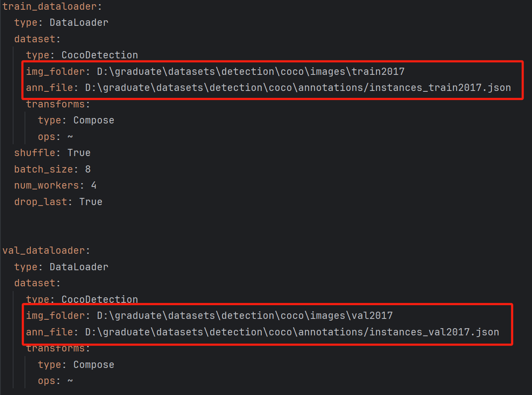
Task: Click the ops tilde in val_dataloader
Action: [x=70, y=381]
